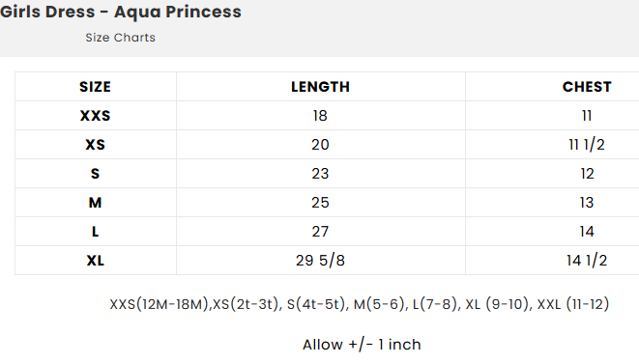Select the L size row label

click(x=95, y=232)
